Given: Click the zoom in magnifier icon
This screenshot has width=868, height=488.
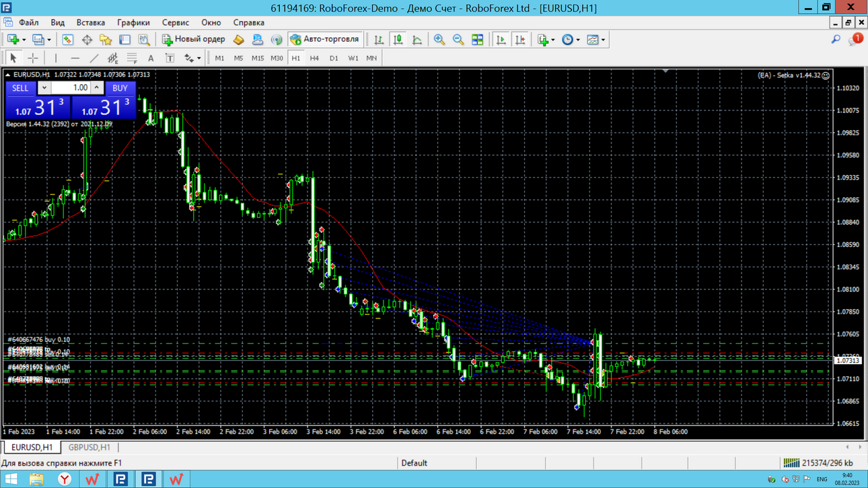Looking at the screenshot, I should tap(439, 40).
